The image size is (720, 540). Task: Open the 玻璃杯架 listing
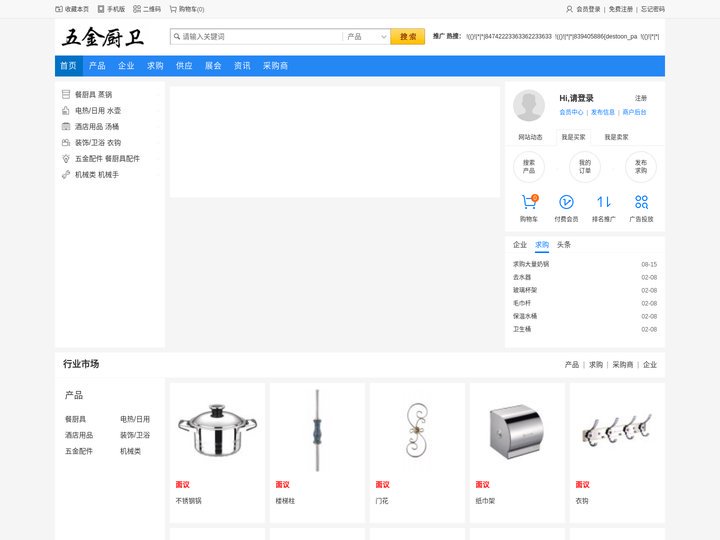pos(525,290)
